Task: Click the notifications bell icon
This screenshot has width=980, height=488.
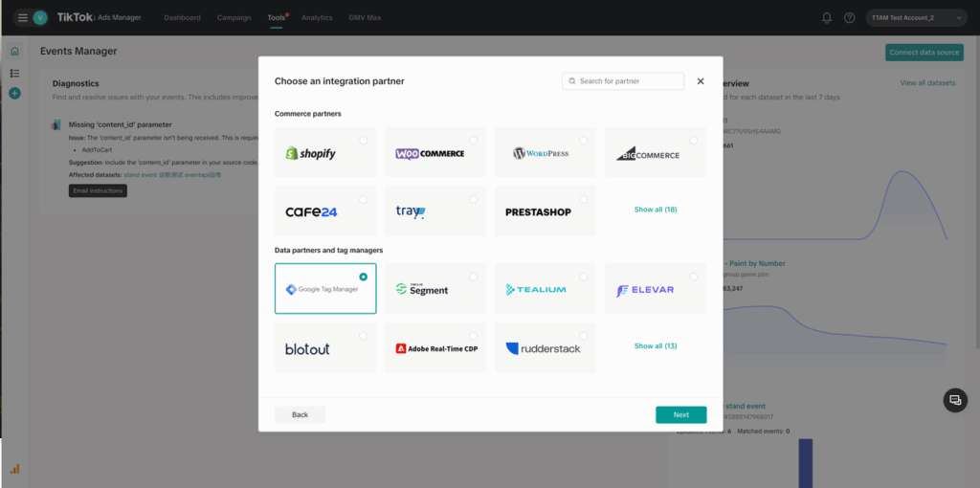Action: [827, 17]
